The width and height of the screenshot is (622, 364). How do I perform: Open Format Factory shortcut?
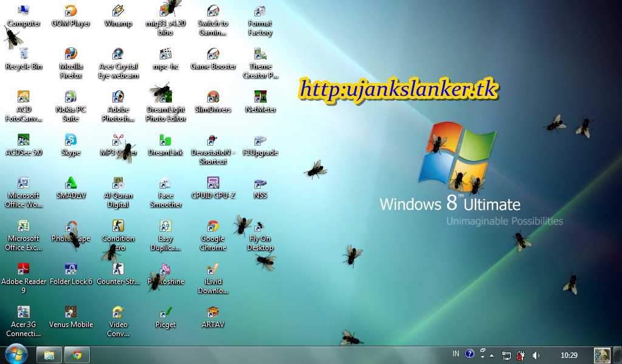click(x=260, y=21)
